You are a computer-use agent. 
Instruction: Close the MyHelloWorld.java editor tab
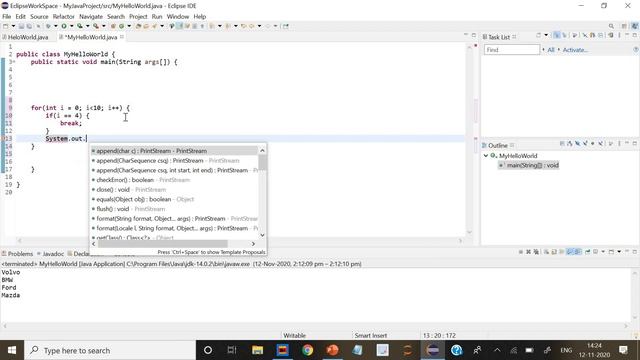pos(122,37)
